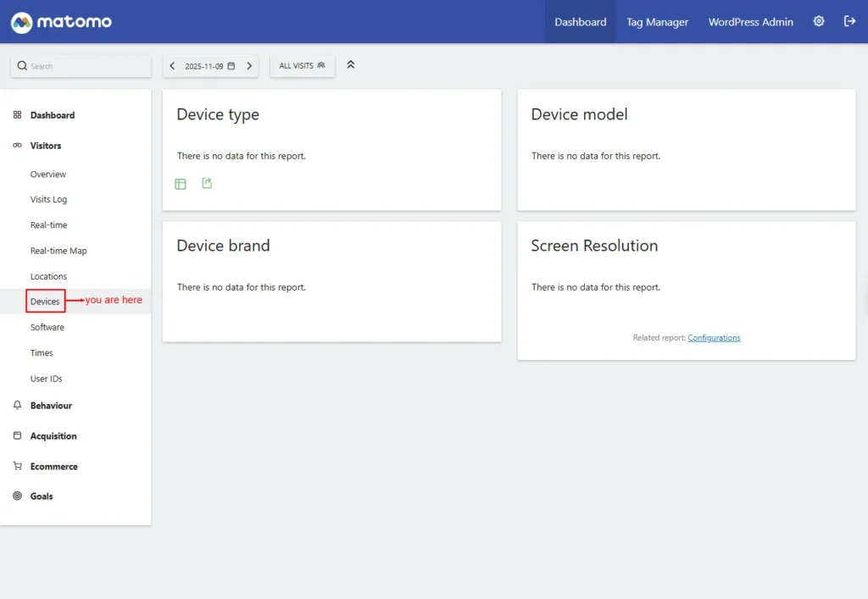Go to next date with right arrow
Image resolution: width=868 pixels, height=599 pixels.
coord(249,66)
